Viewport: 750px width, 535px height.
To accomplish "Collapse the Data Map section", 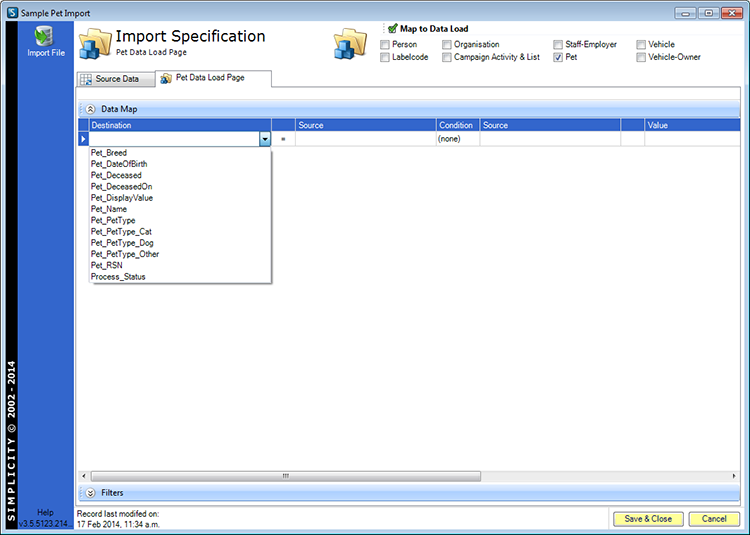I will click(x=90, y=109).
